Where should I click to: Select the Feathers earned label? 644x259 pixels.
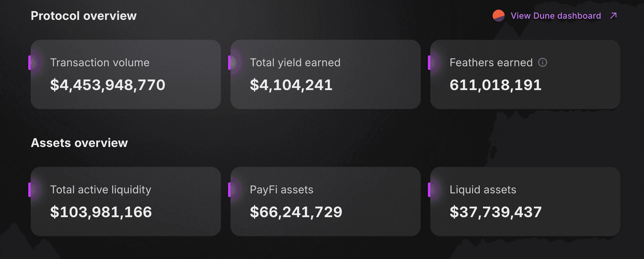tap(491, 63)
